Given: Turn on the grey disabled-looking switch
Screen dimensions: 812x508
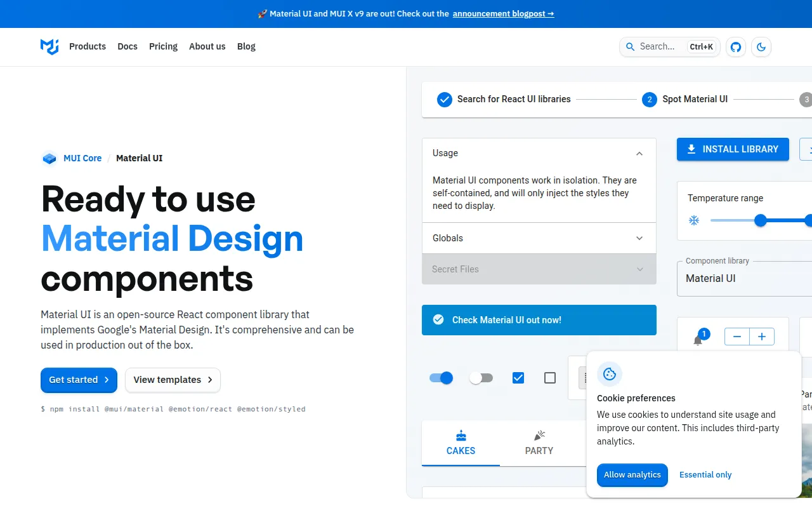Looking at the screenshot, I should (481, 378).
